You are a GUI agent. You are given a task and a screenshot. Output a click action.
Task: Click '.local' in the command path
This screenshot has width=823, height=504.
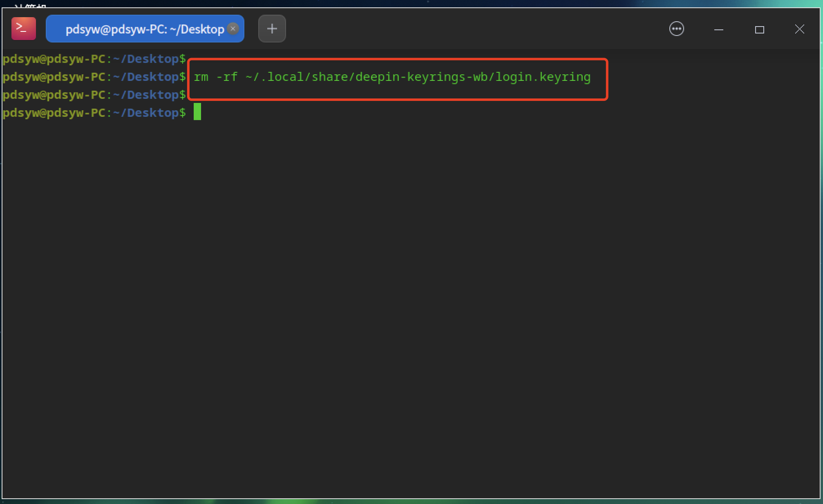point(282,77)
